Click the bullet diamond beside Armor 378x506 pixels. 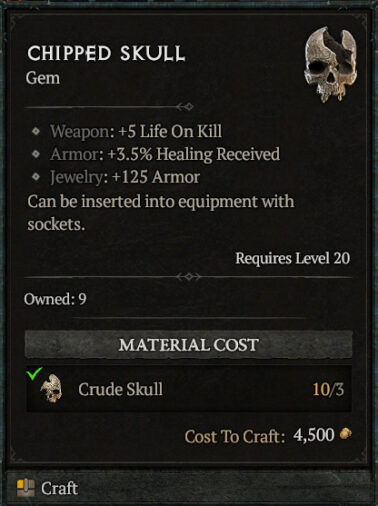(36, 154)
